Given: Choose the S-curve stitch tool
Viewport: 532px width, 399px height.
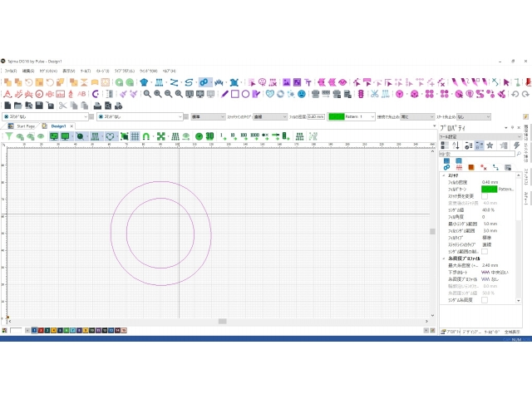Looking at the screenshot, I should [189, 82].
